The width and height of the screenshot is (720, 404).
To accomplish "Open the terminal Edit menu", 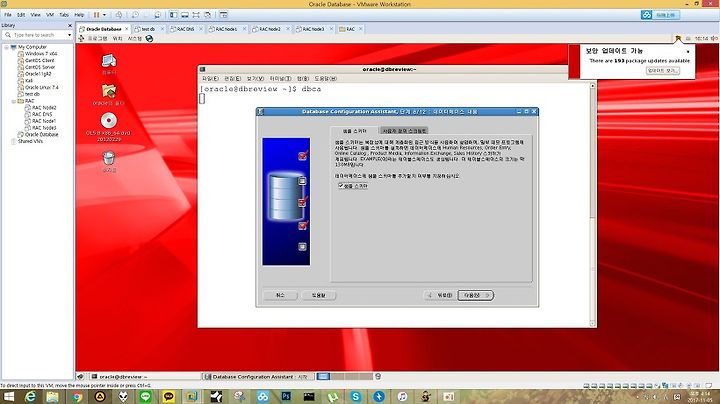I will [x=233, y=79].
